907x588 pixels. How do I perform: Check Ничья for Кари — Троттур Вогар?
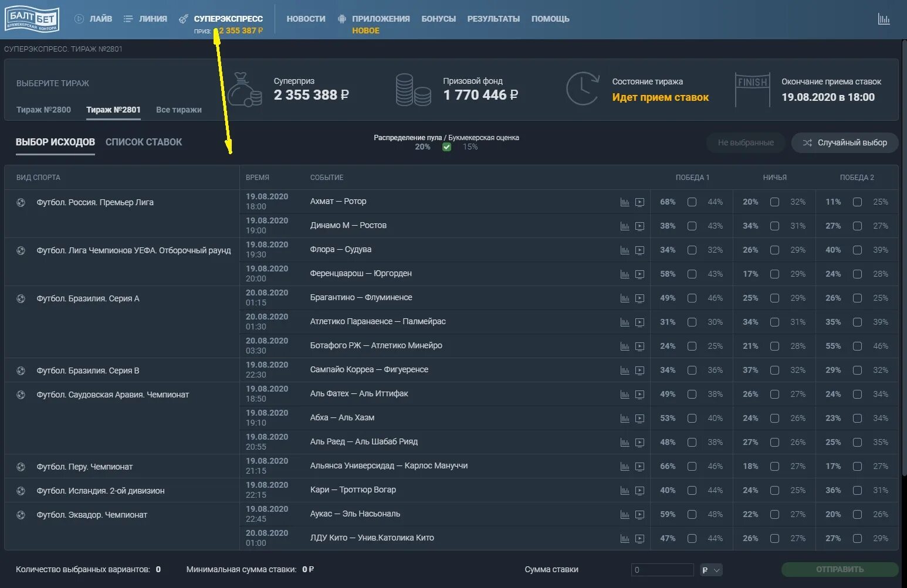[x=775, y=491]
